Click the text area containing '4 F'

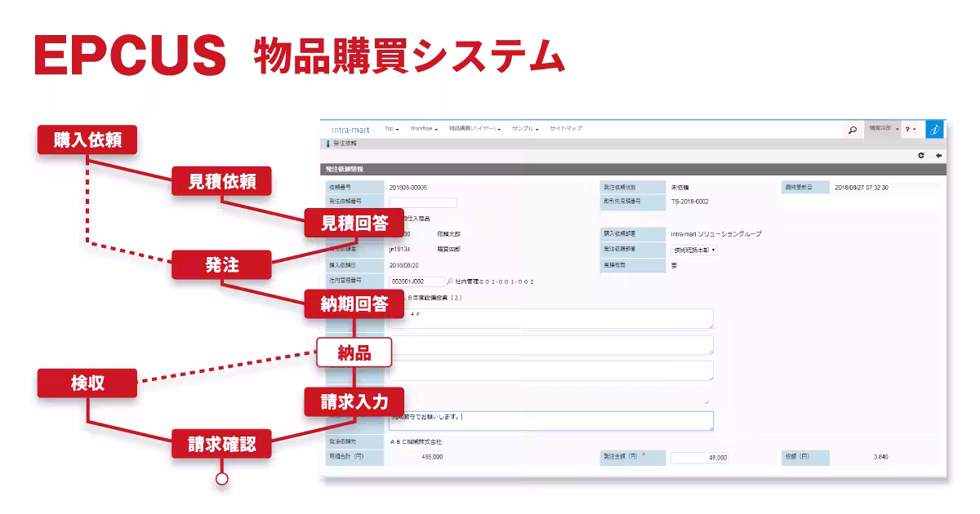(x=551, y=319)
